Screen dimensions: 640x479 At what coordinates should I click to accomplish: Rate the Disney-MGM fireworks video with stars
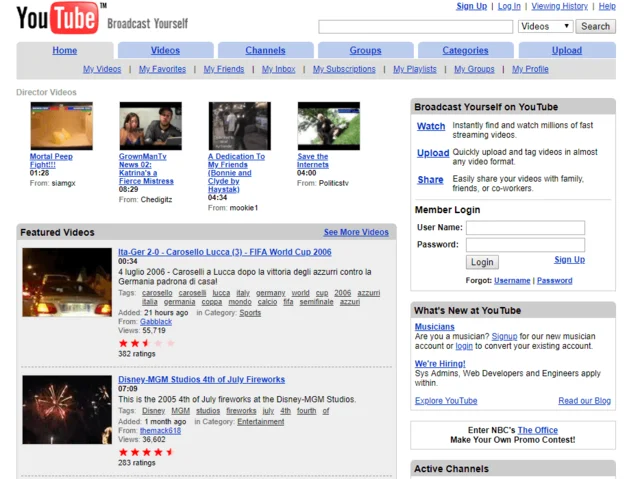pos(147,452)
